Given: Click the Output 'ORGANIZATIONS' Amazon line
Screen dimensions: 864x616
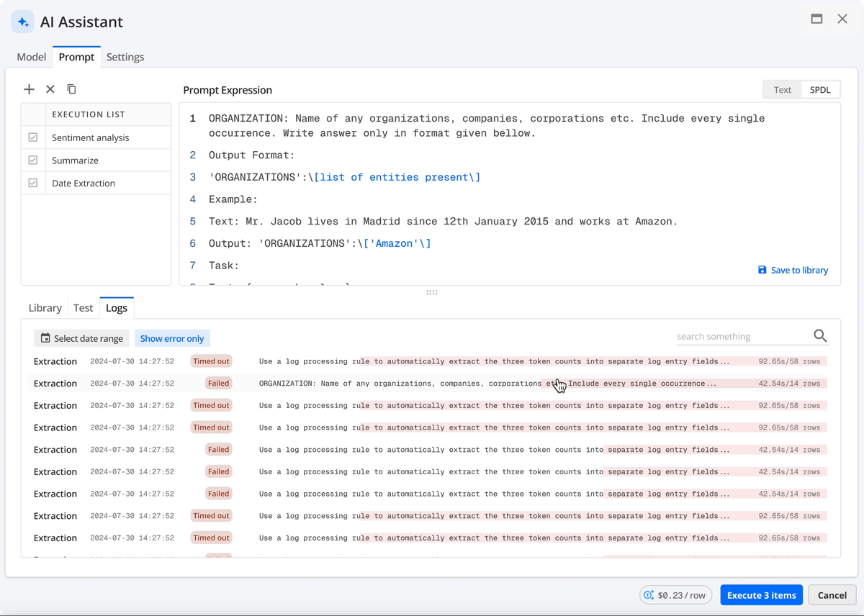Looking at the screenshot, I should [x=320, y=243].
